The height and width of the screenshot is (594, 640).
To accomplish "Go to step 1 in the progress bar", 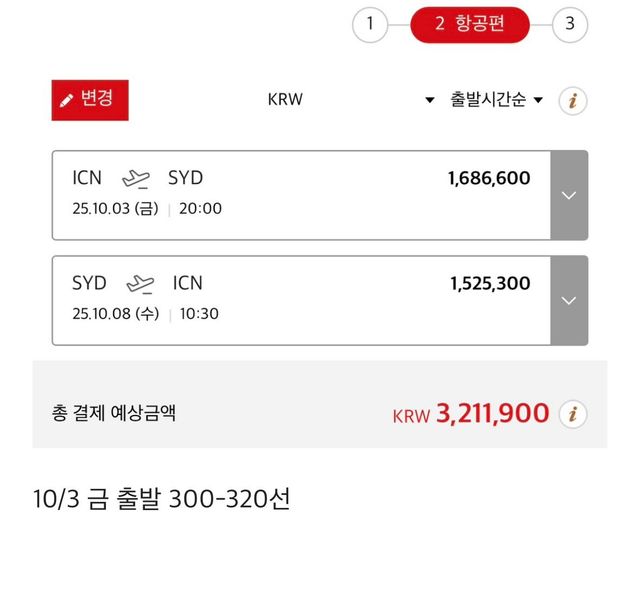I will (370, 24).
